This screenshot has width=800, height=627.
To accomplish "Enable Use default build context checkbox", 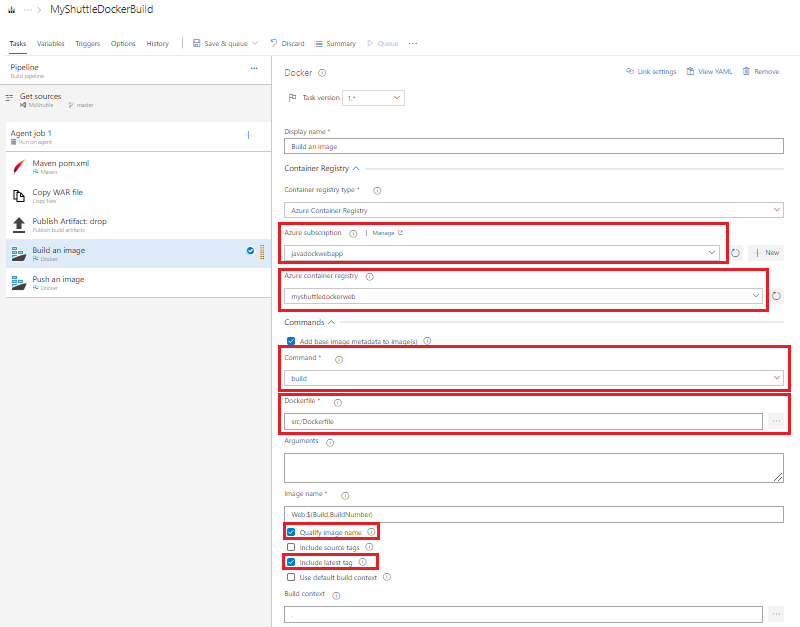I will coord(291,577).
